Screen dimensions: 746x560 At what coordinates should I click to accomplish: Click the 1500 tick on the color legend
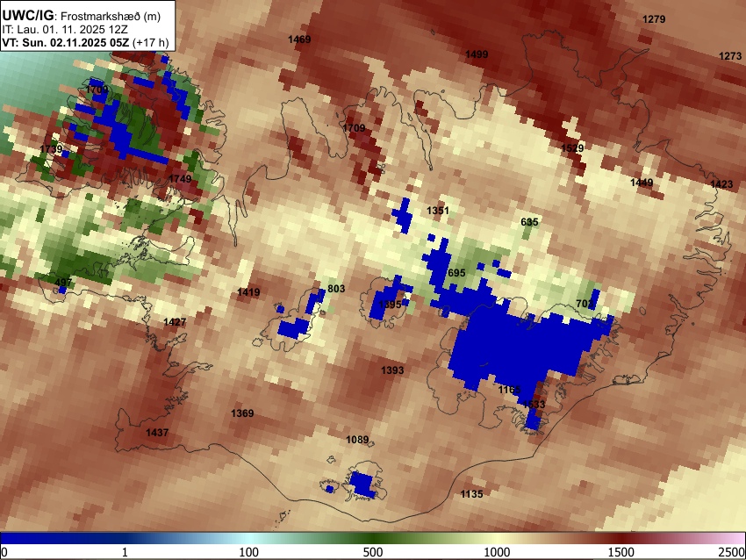pos(621,552)
